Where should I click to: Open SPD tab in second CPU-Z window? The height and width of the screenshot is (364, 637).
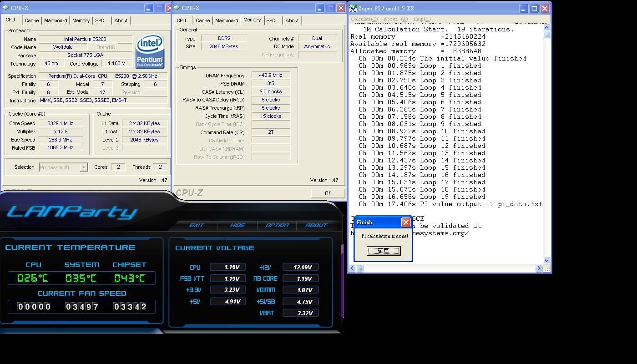point(271,20)
